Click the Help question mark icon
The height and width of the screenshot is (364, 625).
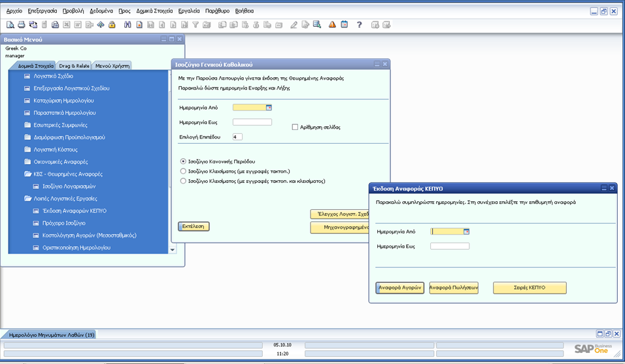coord(359,25)
